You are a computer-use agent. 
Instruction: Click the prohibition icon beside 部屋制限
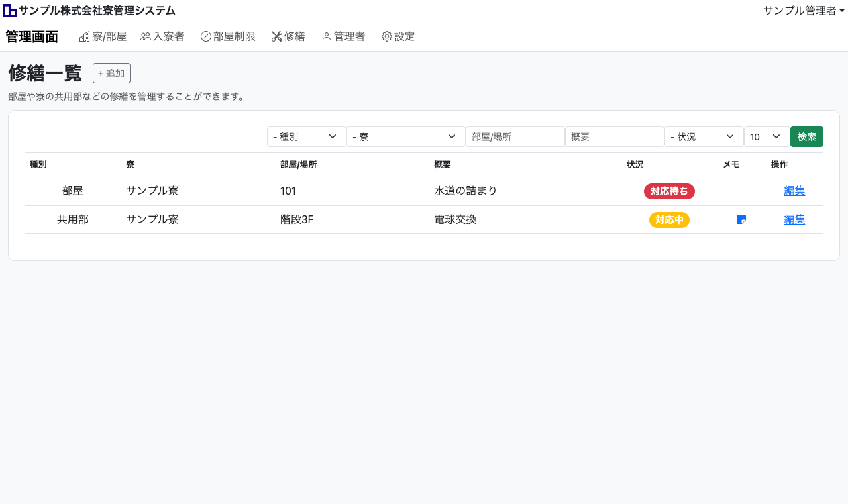[x=205, y=37]
